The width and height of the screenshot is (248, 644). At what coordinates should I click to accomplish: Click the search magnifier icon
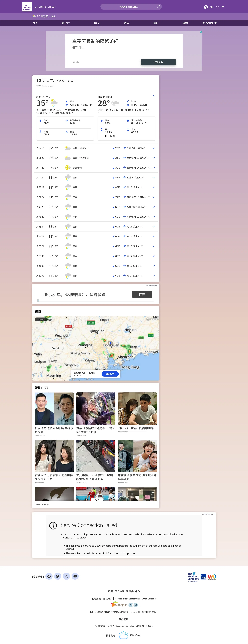158,7
